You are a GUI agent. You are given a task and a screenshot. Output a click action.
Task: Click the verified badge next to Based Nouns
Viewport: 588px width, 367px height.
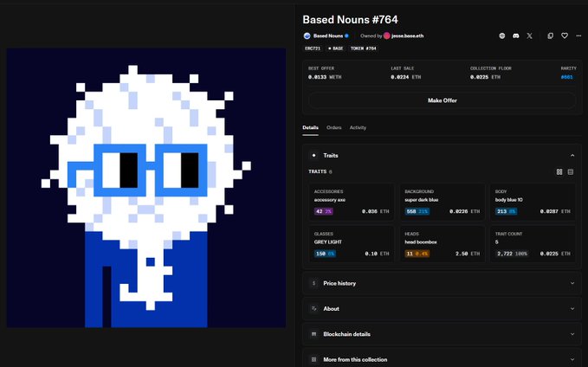pyautogui.click(x=346, y=36)
